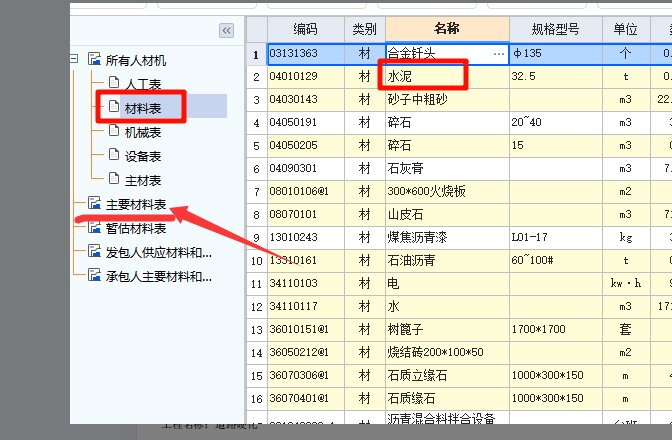Image resolution: width=672 pixels, height=440 pixels.
Task: Select the 树篦子 name cell
Action: (447, 329)
